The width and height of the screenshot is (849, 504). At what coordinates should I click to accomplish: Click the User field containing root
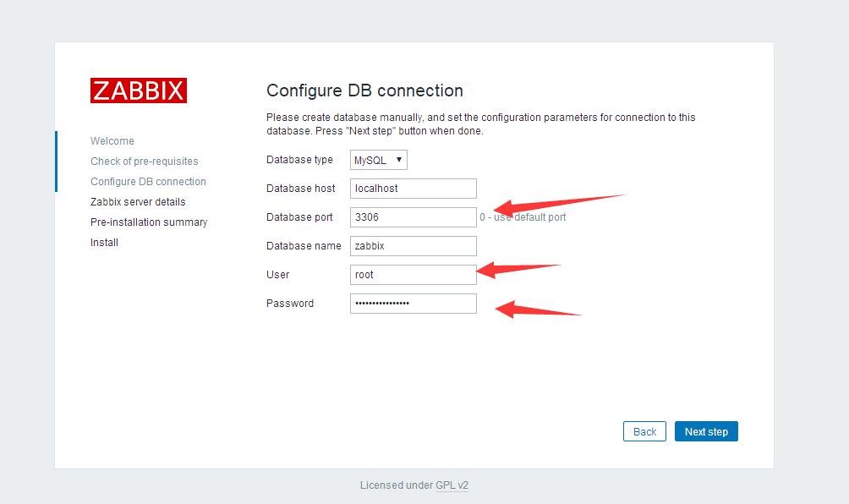coord(413,275)
